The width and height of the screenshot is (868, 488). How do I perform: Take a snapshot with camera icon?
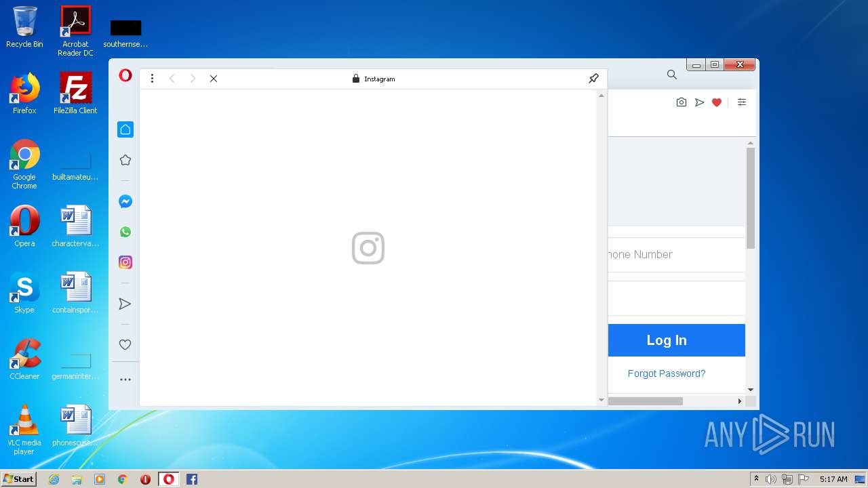[x=682, y=102]
